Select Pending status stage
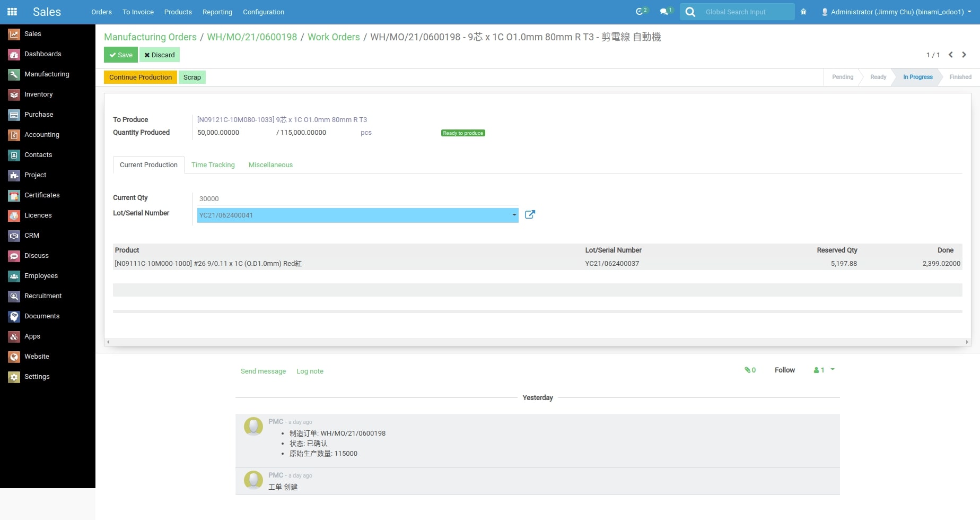Screen dimensions: 980x520 pos(843,77)
